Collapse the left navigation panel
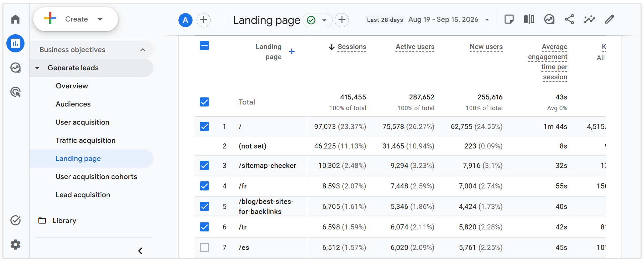 coord(140,251)
